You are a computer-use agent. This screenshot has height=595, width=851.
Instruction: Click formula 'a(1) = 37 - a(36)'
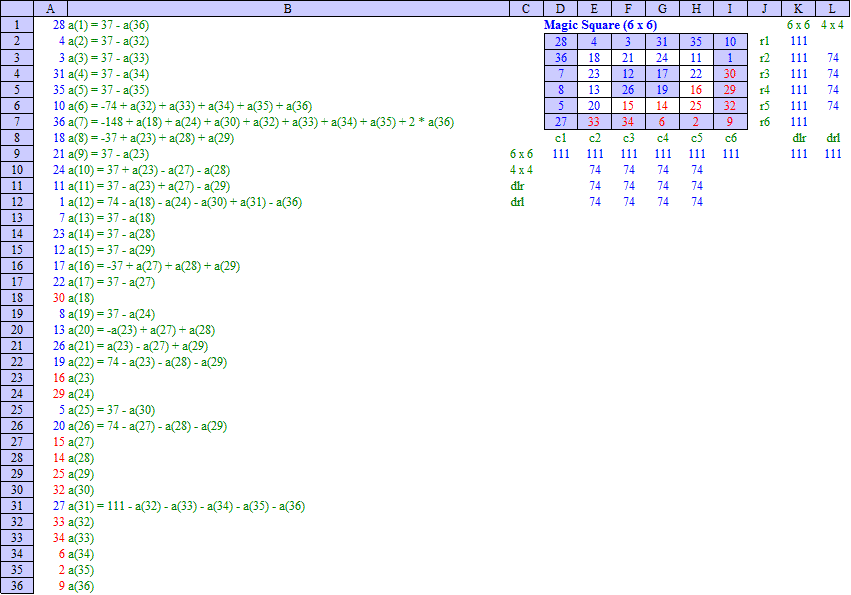[x=109, y=25]
